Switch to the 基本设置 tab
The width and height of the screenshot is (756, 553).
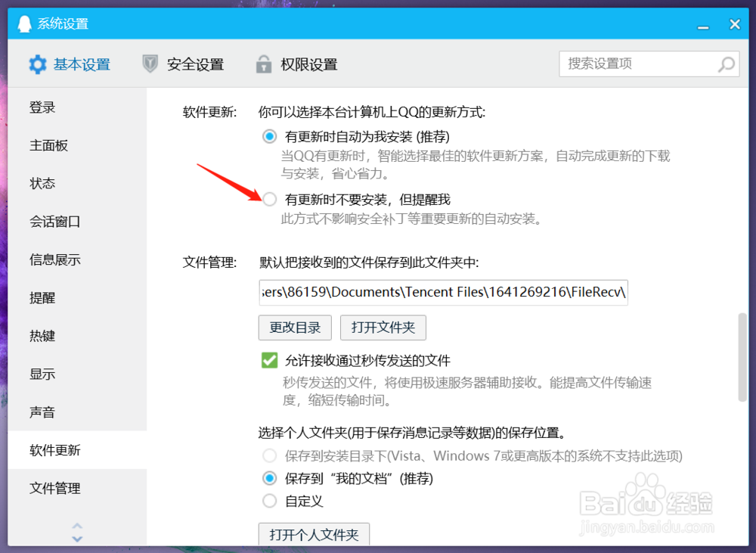pyautogui.click(x=70, y=64)
